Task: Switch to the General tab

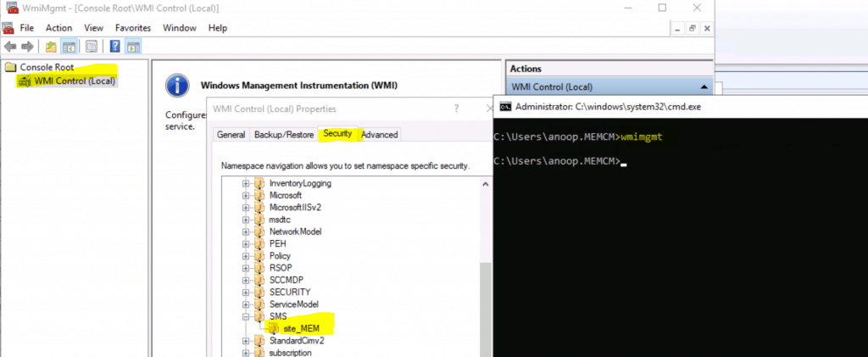Action: coord(231,135)
